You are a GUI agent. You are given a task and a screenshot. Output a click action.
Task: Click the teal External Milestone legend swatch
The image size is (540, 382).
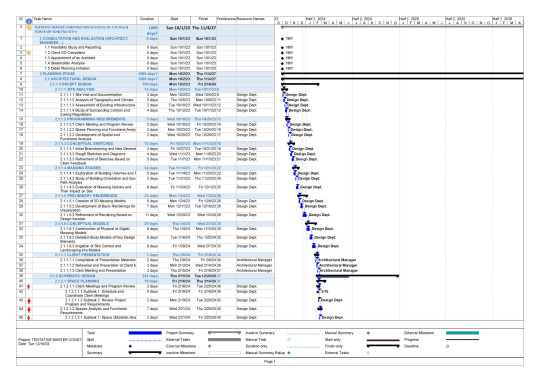pos(462,333)
